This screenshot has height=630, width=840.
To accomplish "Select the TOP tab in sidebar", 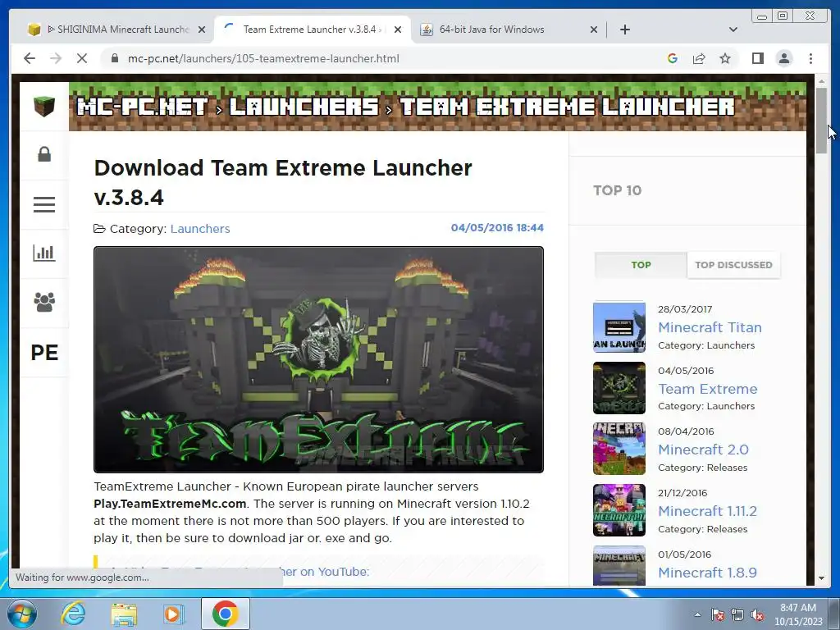I will tap(641, 265).
